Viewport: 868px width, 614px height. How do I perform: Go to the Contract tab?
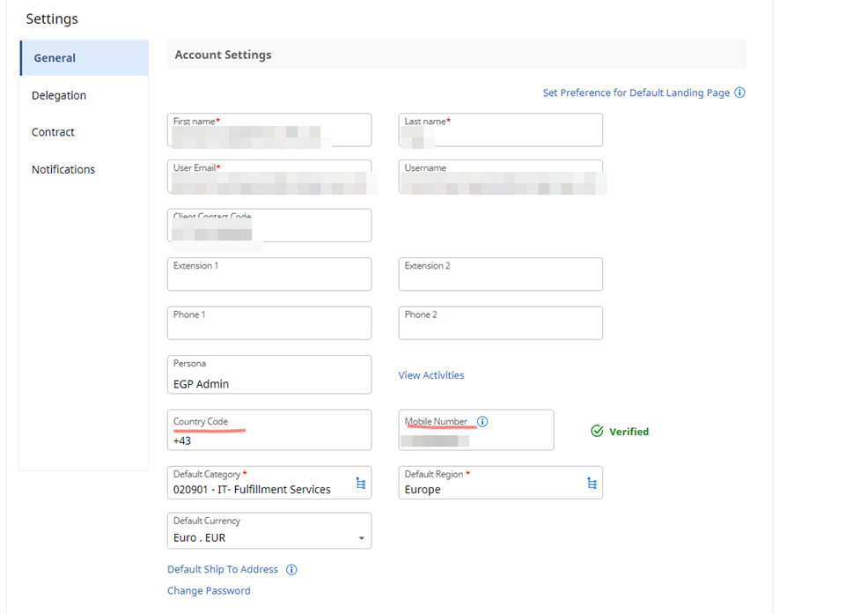tap(53, 132)
